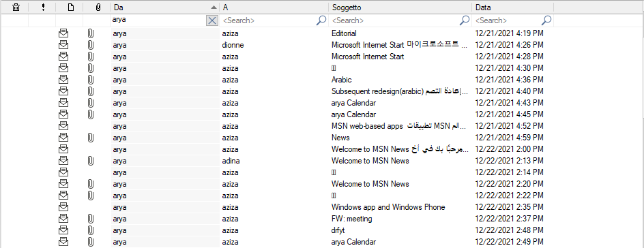This screenshot has width=644, height=248.
Task: Click the A recipient column header
Action: 274,7
